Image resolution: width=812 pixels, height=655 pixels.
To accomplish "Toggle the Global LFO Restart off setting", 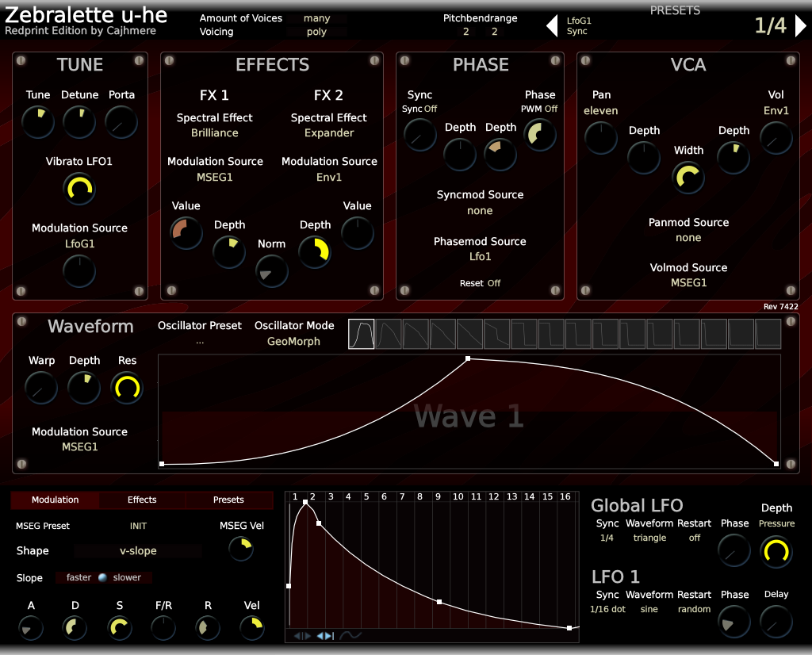I will point(695,538).
